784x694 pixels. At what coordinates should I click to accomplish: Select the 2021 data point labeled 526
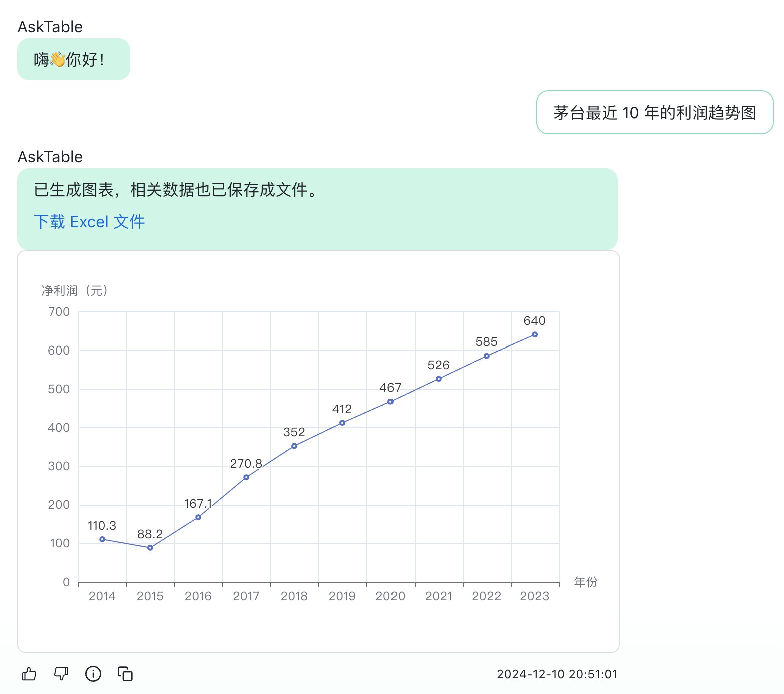[x=439, y=379]
